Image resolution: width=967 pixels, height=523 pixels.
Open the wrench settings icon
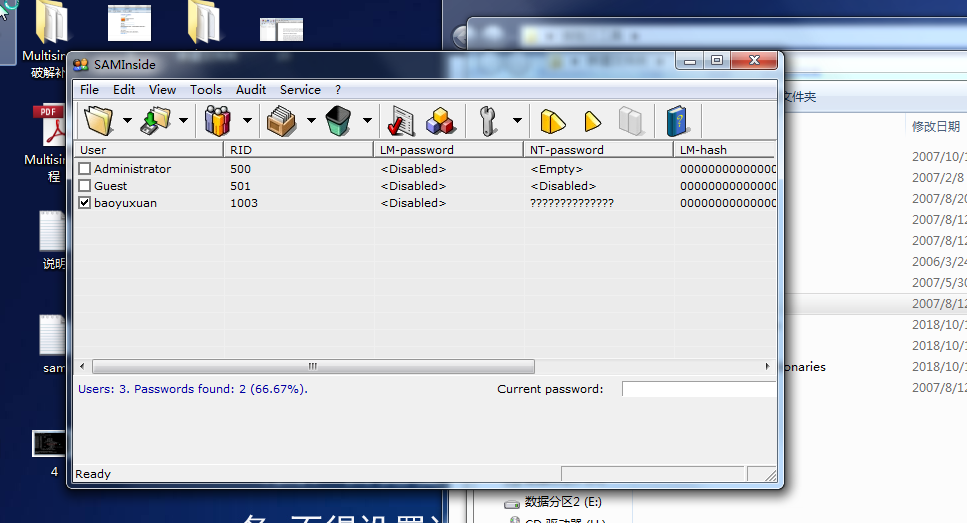pos(488,120)
